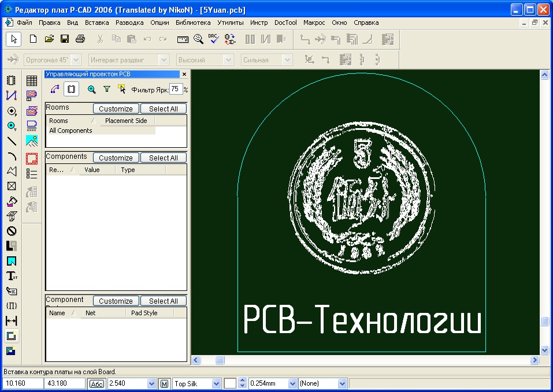Open the Ортогонал 45° dropdown
The height and width of the screenshot is (392, 553).
[76, 60]
